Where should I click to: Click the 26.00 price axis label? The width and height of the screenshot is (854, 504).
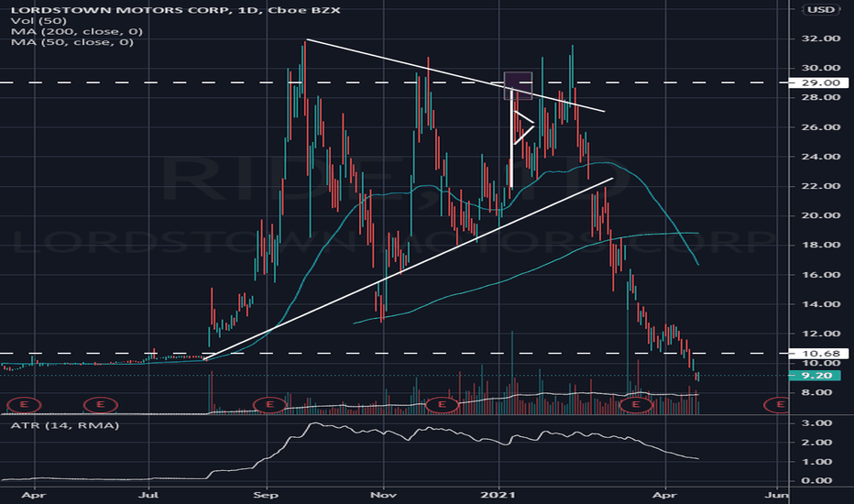point(821,127)
